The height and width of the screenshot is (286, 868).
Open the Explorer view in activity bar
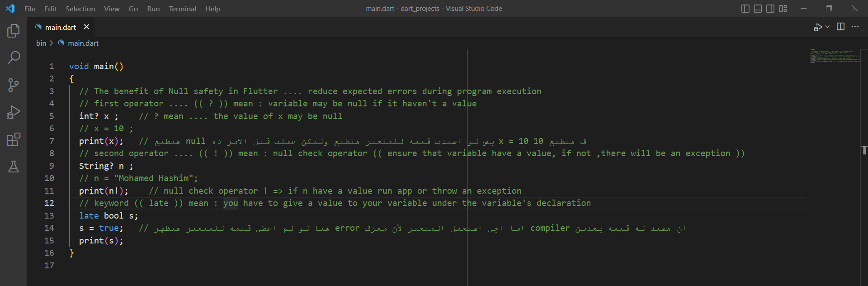click(x=14, y=31)
